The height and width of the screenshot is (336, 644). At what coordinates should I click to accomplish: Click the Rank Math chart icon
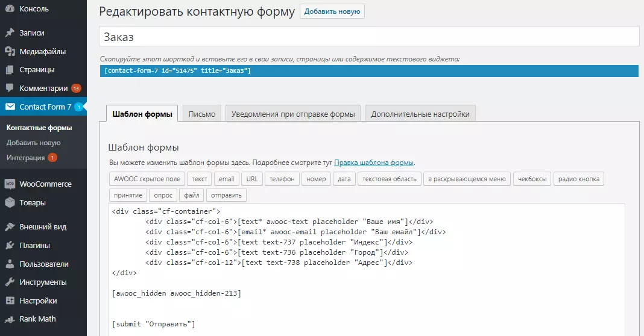point(10,319)
